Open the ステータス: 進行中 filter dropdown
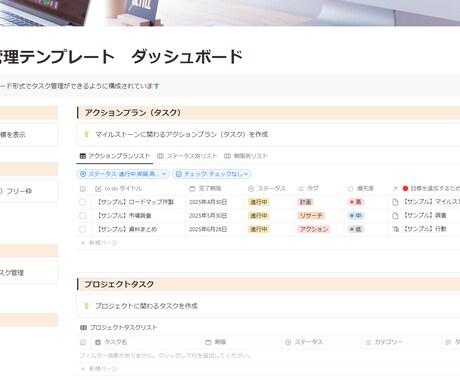The image size is (460, 380). [x=123, y=174]
